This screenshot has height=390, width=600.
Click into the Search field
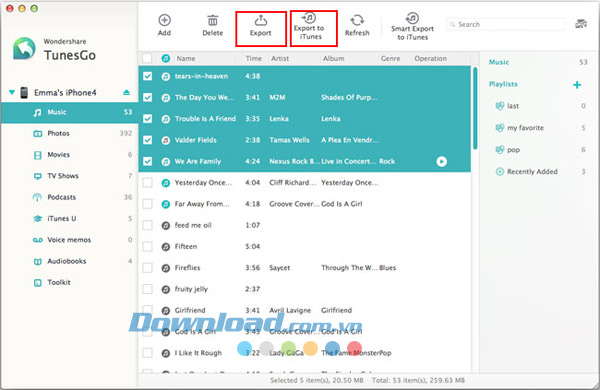pyautogui.click(x=505, y=24)
